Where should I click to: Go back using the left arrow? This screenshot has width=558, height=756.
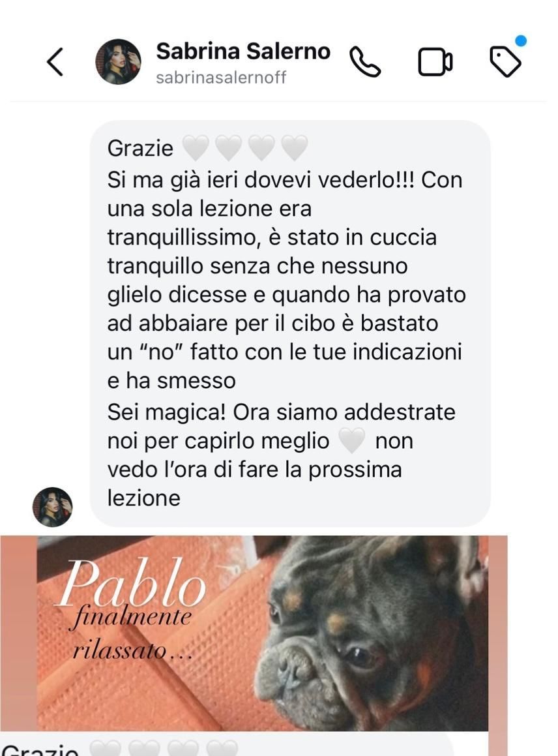[x=55, y=62]
